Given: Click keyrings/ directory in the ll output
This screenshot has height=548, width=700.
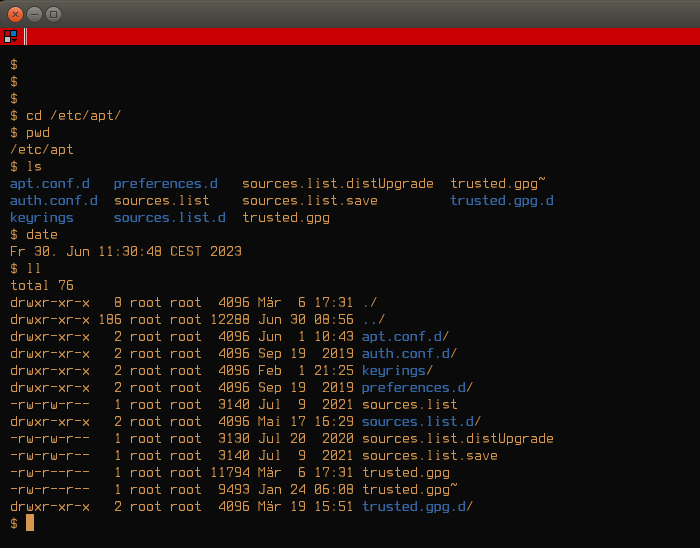Looking at the screenshot, I should coord(397,371).
